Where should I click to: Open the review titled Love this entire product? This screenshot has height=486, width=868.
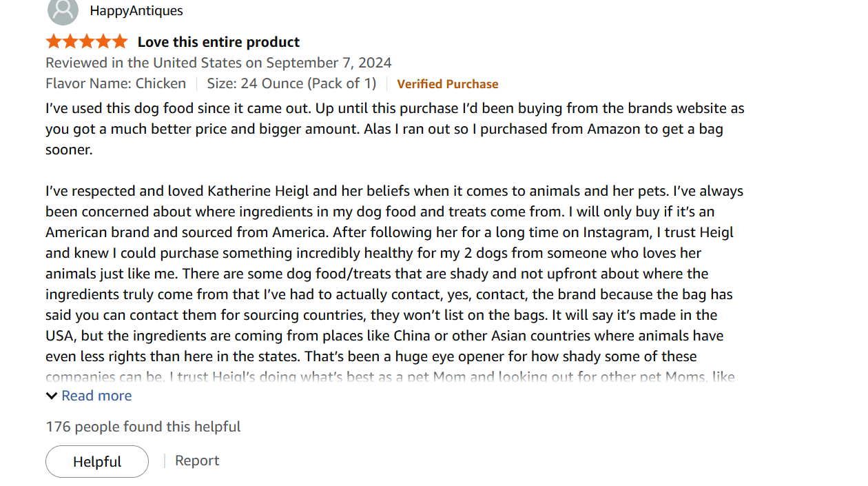click(218, 41)
